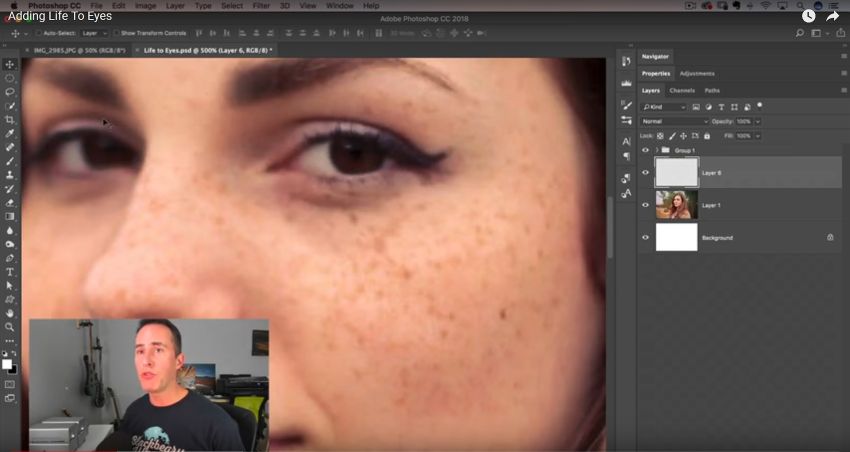Select the Layer 1 thumbnail
850x452 pixels.
point(676,205)
